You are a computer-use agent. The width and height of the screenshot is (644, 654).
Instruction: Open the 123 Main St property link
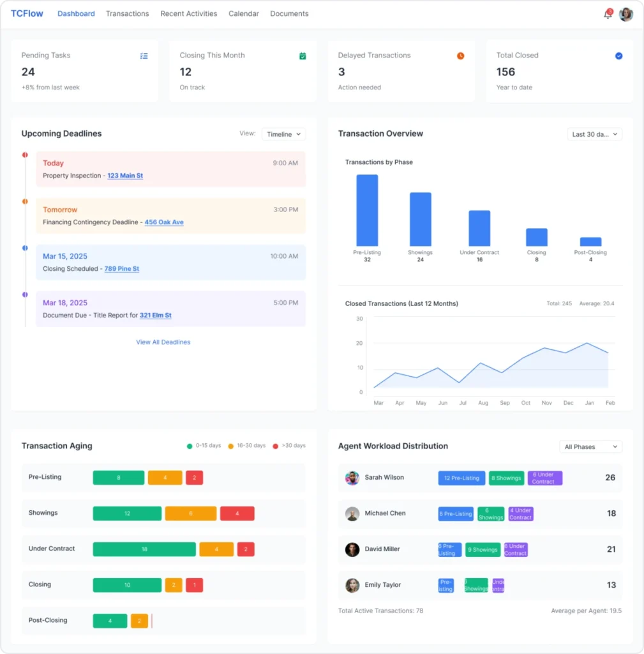[x=125, y=176]
